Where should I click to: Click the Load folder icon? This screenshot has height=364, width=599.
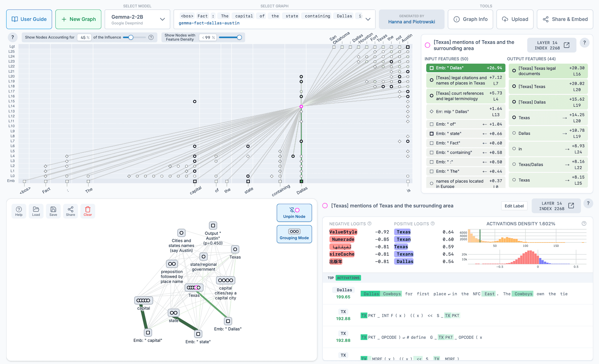pyautogui.click(x=36, y=211)
